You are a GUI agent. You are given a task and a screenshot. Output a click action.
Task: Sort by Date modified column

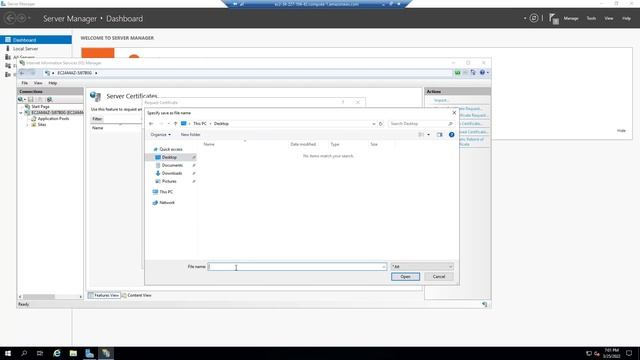click(x=303, y=144)
